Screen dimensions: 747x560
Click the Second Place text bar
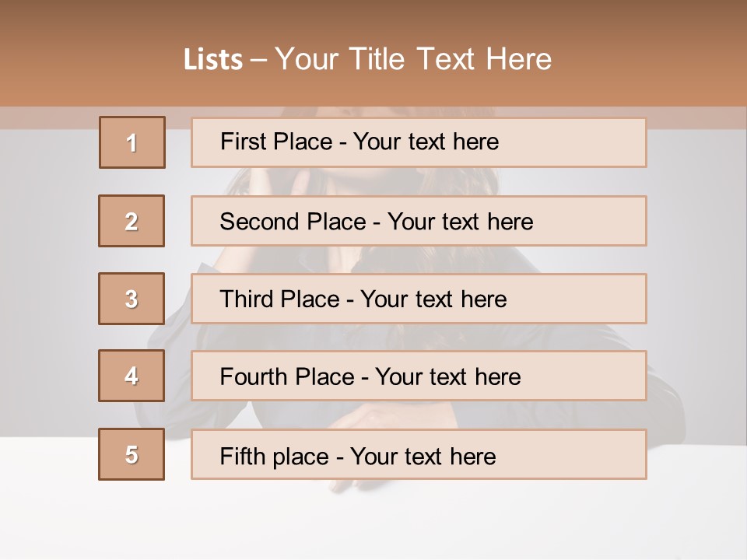(419, 221)
